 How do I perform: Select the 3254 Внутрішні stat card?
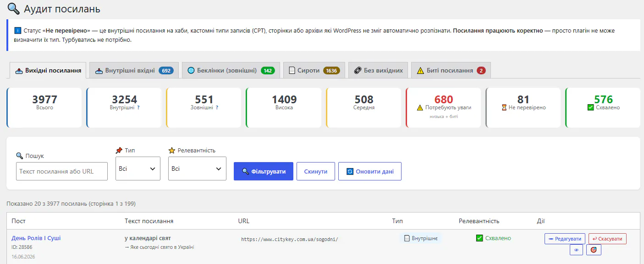click(124, 107)
